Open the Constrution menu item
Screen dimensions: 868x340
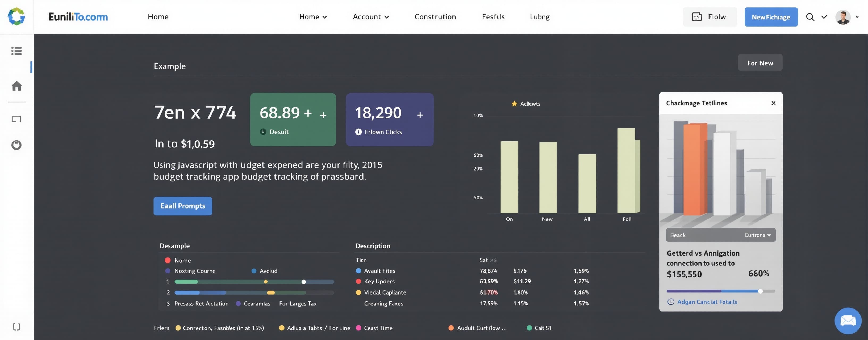[x=435, y=17]
